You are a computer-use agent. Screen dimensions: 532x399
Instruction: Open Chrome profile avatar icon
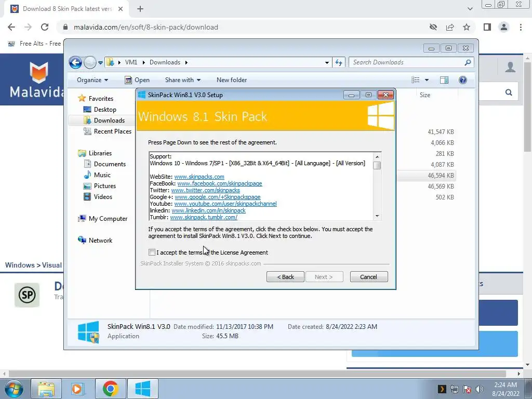[504, 27]
